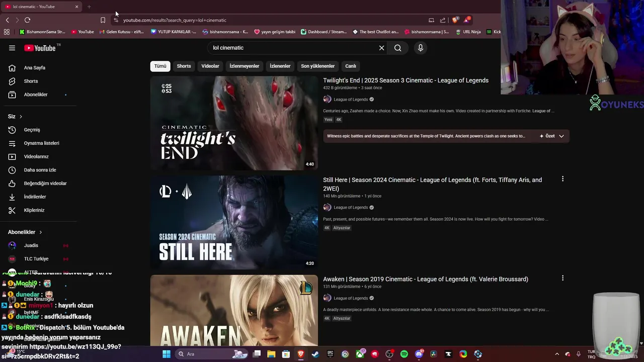Reload the page with the refresh icon

click(27, 20)
